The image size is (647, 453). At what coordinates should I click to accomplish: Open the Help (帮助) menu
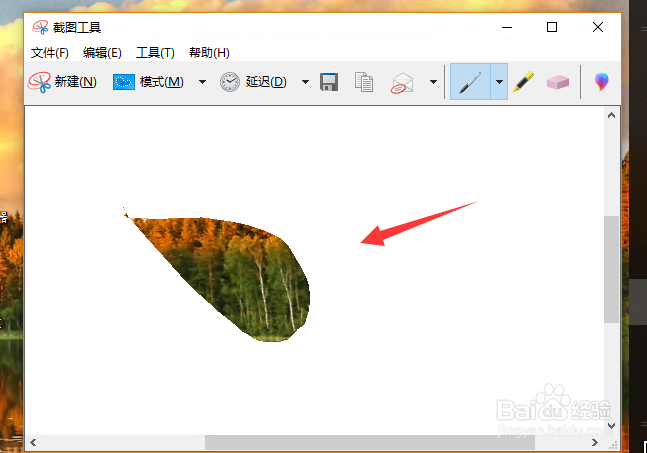click(209, 53)
